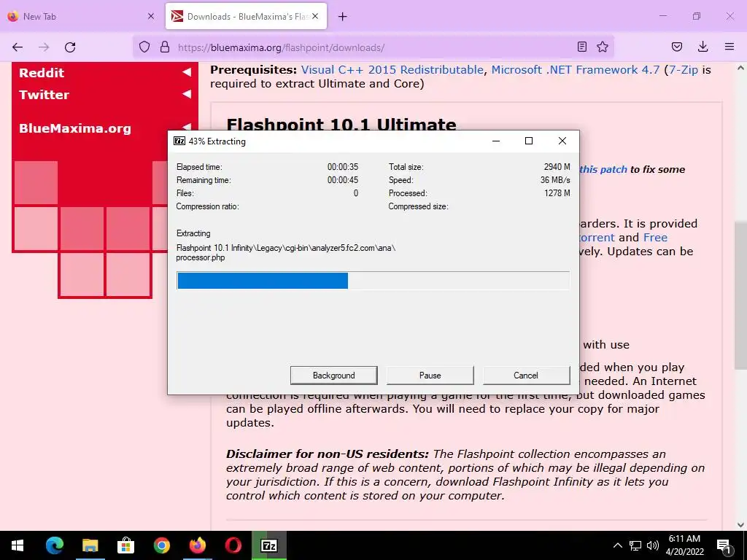Switch to Firefox on the taskbar
The image size is (747, 560).
(x=197, y=545)
